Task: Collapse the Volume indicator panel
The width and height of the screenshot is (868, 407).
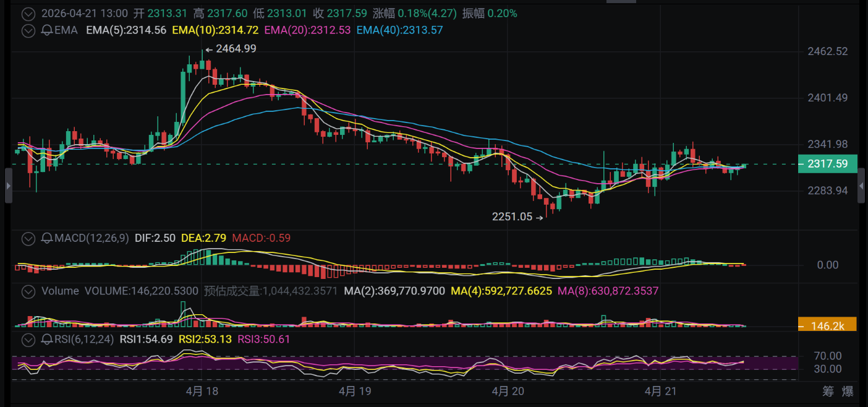Action: coord(28,291)
